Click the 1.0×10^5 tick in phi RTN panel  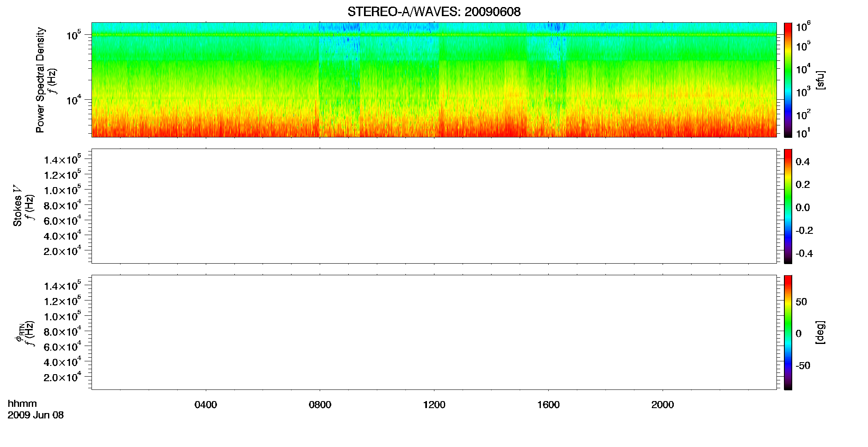[63, 317]
